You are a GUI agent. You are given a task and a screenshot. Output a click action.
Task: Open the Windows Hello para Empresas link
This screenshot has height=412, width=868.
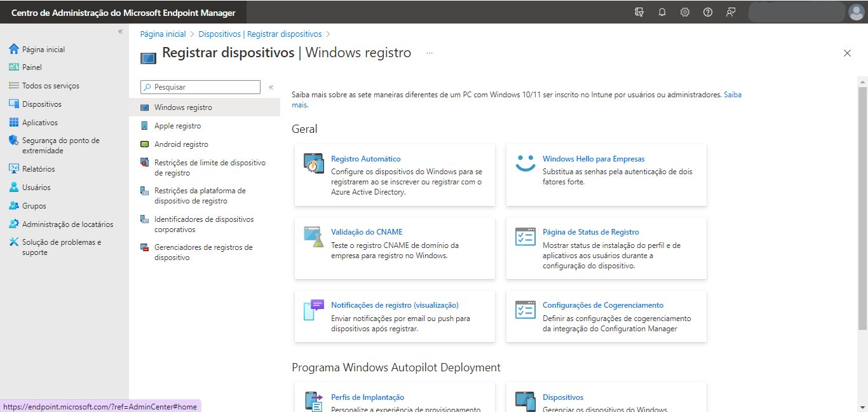pos(593,159)
